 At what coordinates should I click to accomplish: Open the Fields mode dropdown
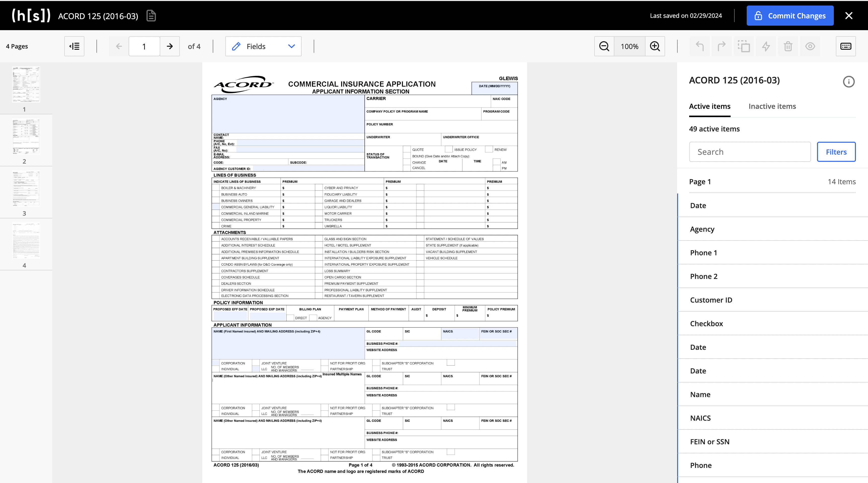click(x=263, y=46)
